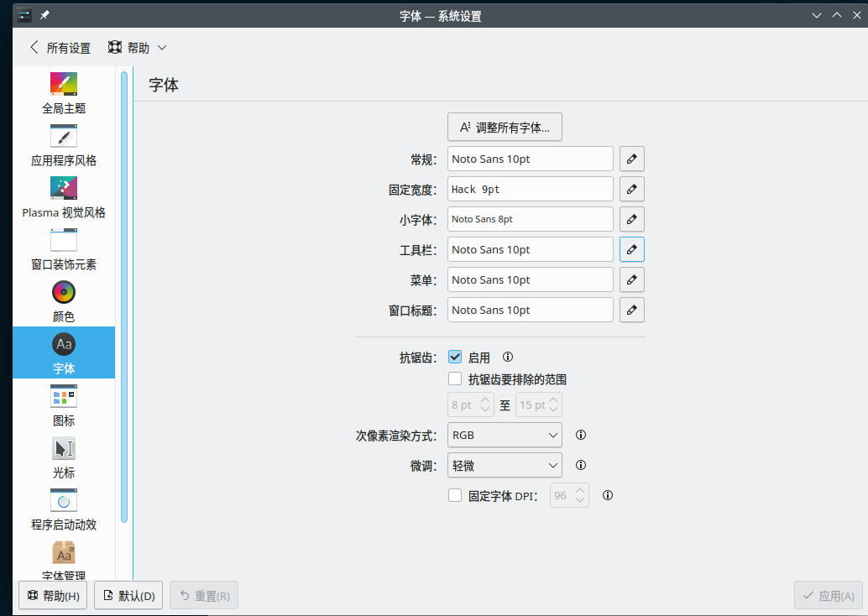868x616 pixels.
Task: Click the 重置(R) reset button
Action: pyautogui.click(x=204, y=596)
